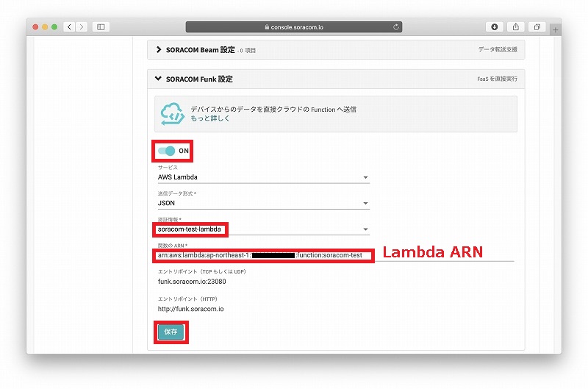
Task: Open the Safari downloads button
Action: tap(494, 27)
